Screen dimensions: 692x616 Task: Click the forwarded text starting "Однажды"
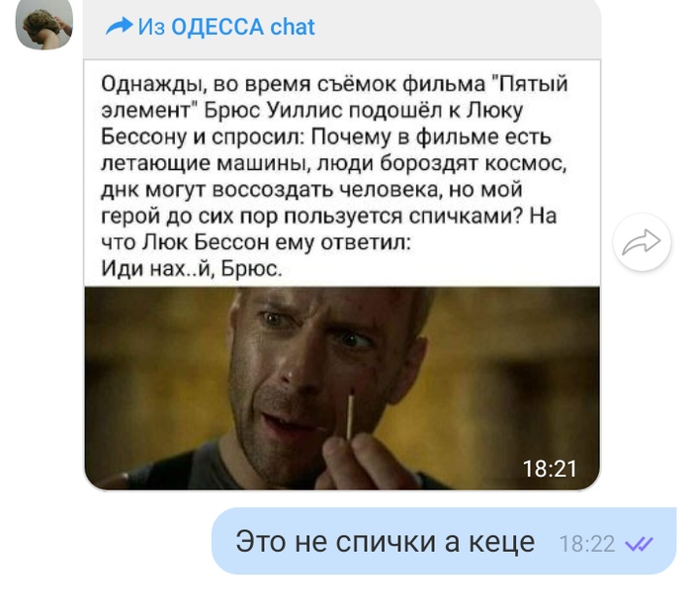[334, 176]
